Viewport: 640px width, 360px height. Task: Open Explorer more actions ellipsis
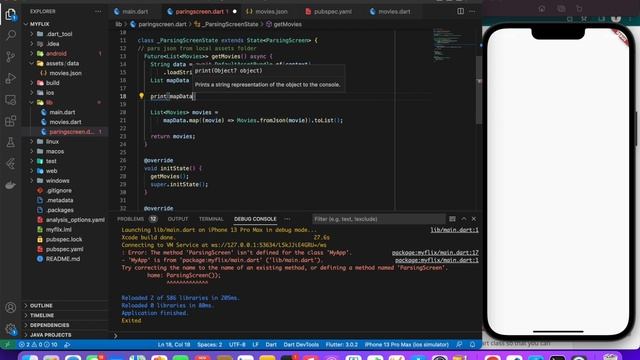pyautogui.click(x=98, y=11)
